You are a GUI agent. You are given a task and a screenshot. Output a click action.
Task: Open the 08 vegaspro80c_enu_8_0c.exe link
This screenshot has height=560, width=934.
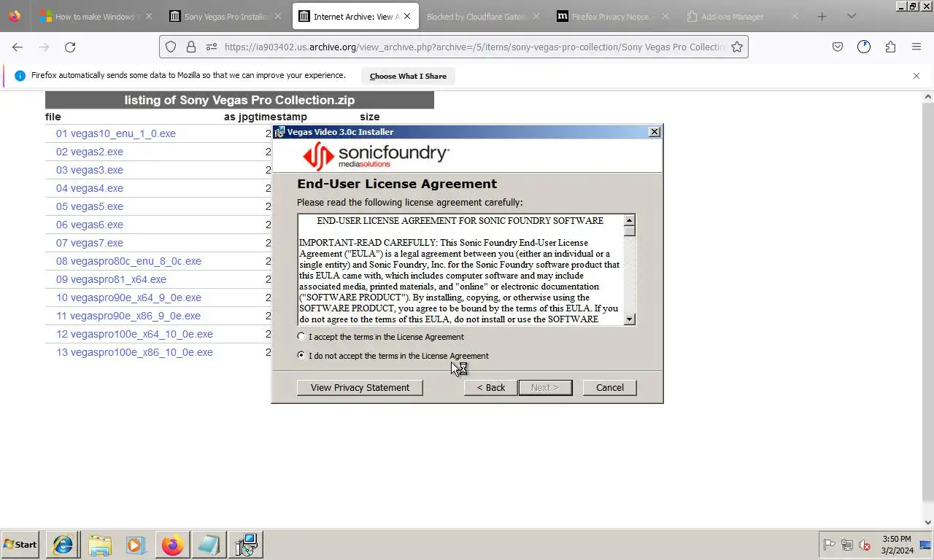point(128,261)
